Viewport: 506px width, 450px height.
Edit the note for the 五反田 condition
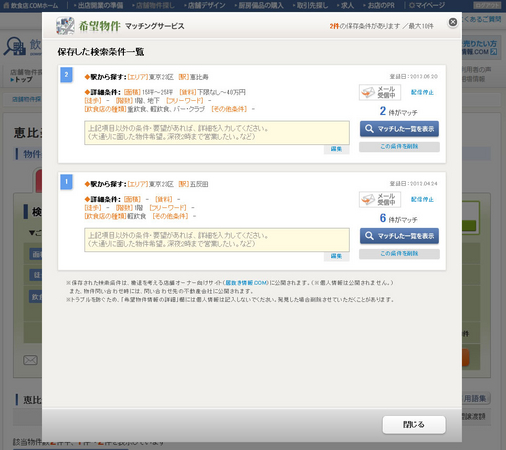336,256
